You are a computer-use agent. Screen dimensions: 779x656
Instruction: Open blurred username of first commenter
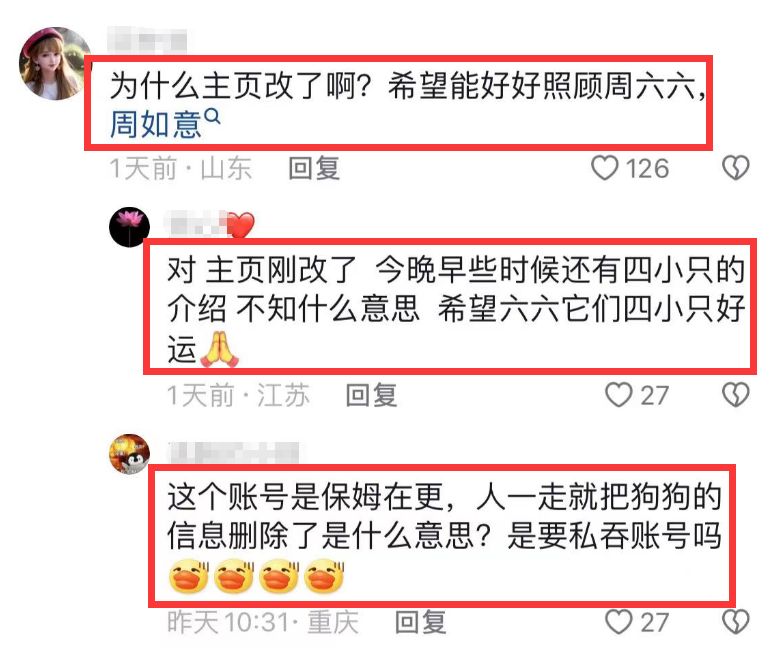147,40
